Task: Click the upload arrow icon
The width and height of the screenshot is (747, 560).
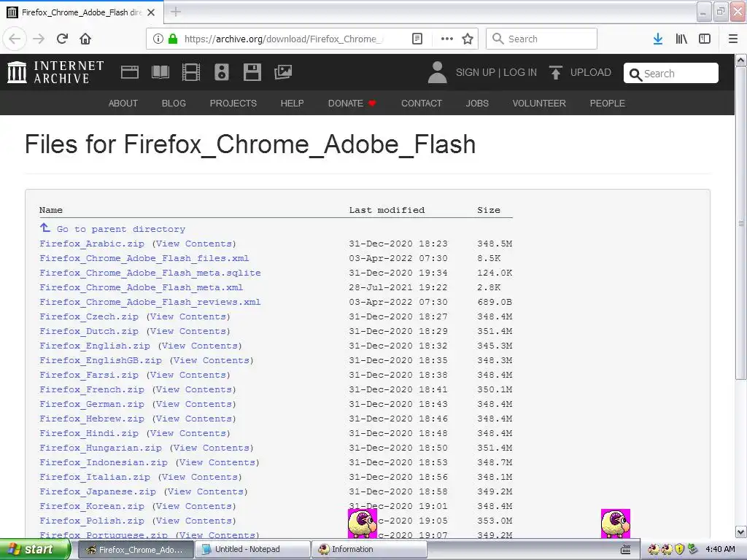Action: click(555, 72)
